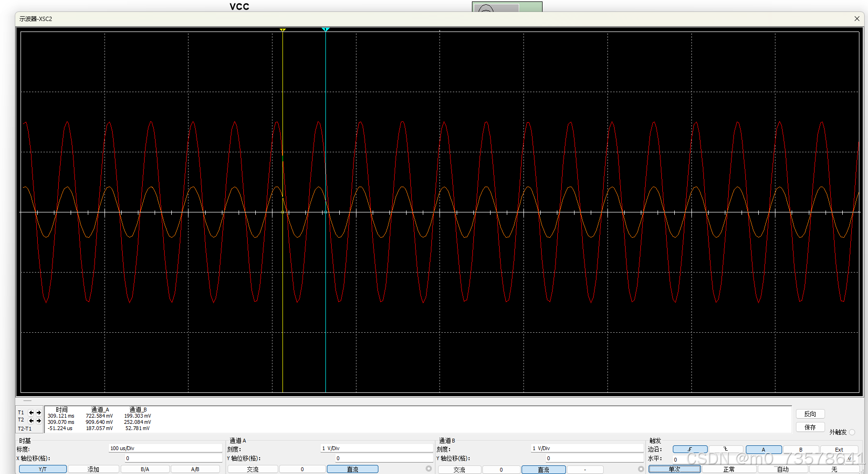Choose trigger source A
This screenshot has height=474, width=868.
[x=763, y=449]
